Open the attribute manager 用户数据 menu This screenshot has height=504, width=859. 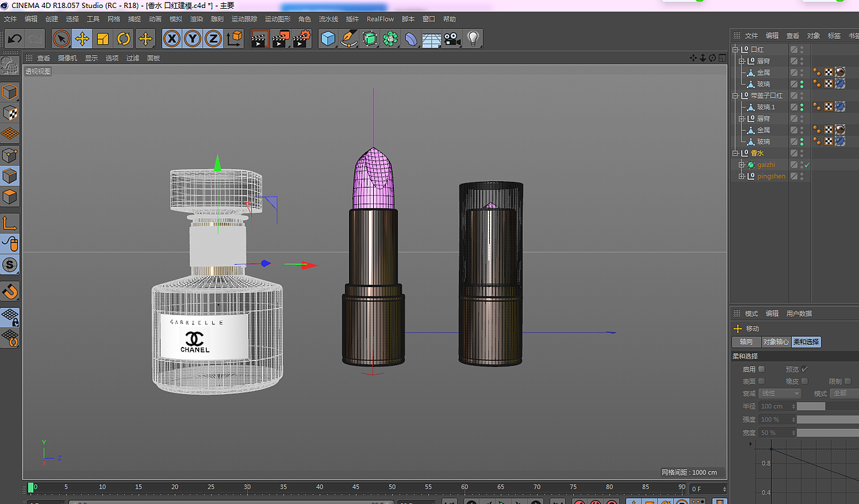click(799, 313)
